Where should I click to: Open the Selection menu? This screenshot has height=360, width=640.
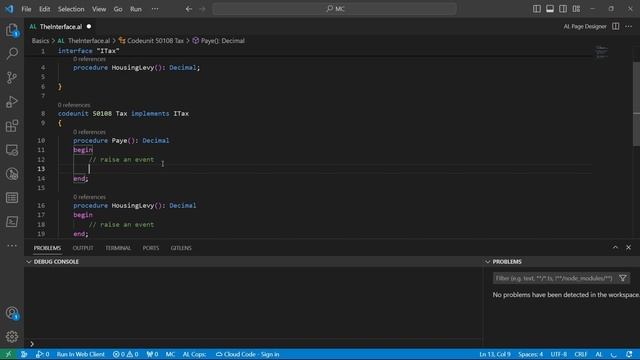[71, 9]
